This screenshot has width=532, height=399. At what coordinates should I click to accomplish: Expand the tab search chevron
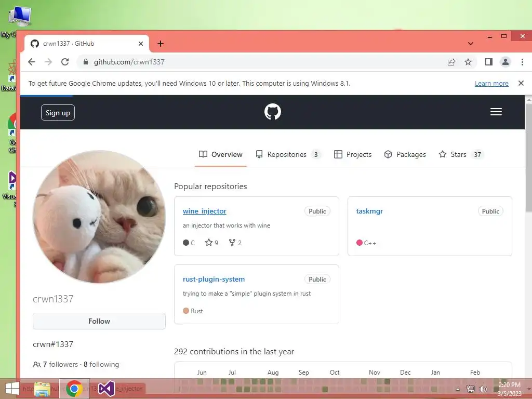click(x=470, y=44)
